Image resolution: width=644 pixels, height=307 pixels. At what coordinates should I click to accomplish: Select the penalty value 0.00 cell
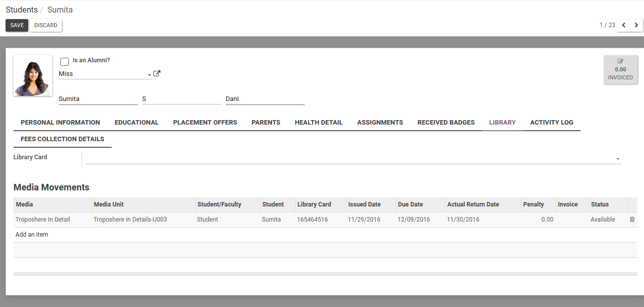click(x=538, y=220)
